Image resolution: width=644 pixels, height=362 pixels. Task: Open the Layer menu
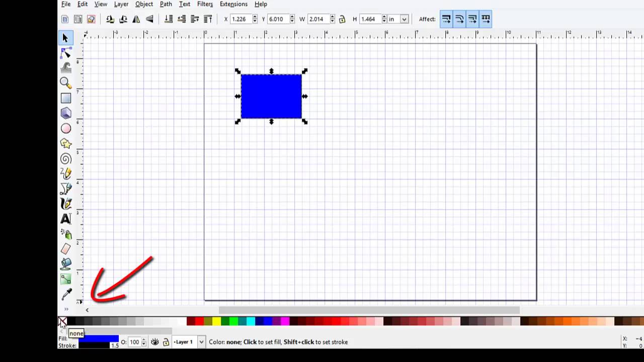[x=121, y=4]
